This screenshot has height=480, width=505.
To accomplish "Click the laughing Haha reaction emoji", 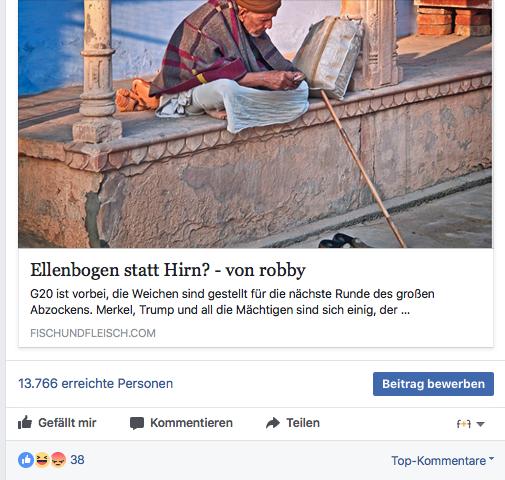I will (x=42, y=460).
